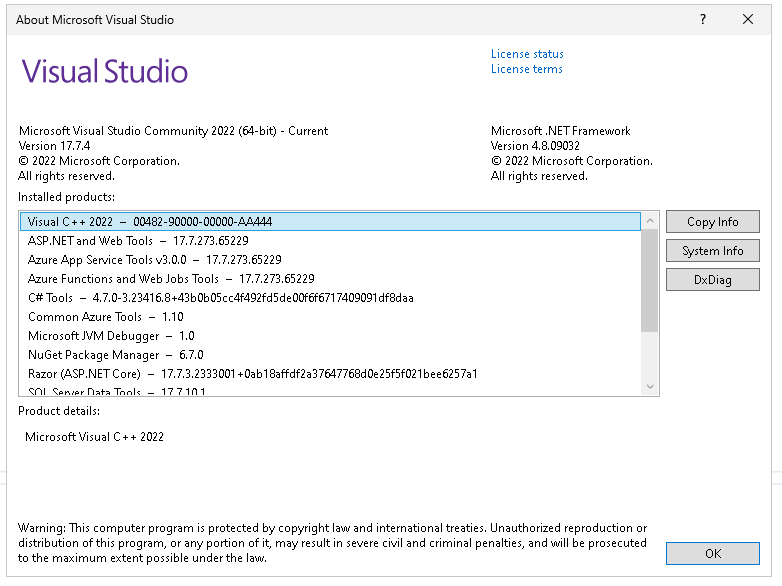The image size is (782, 586).
Task: Click the installed products scroll down arrow
Action: [650, 387]
